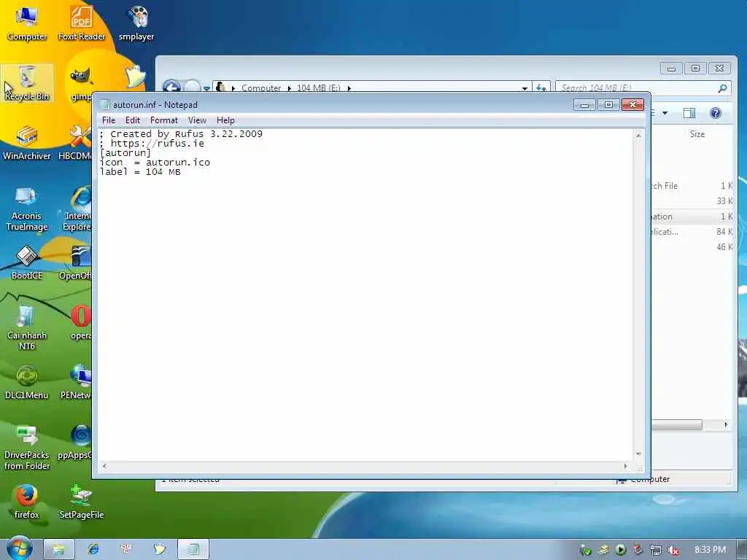
Task: Click Notepad's horizontal scrollbar left arrow
Action: click(x=104, y=466)
